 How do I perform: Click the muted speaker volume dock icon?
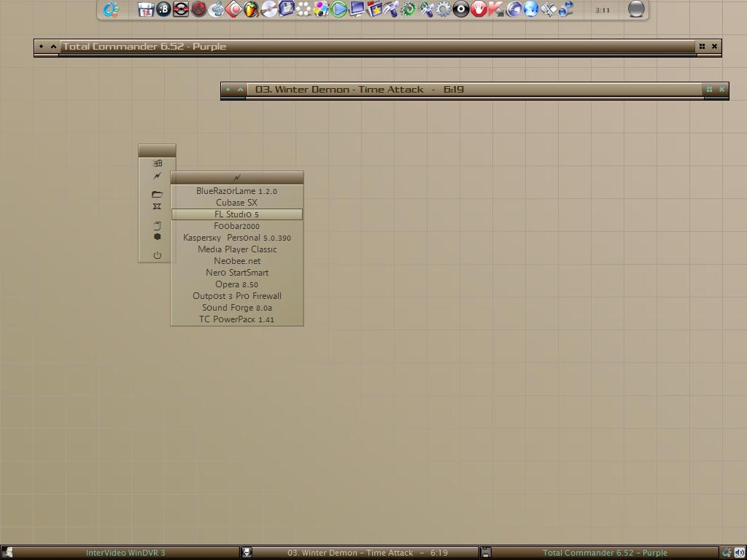point(549,9)
